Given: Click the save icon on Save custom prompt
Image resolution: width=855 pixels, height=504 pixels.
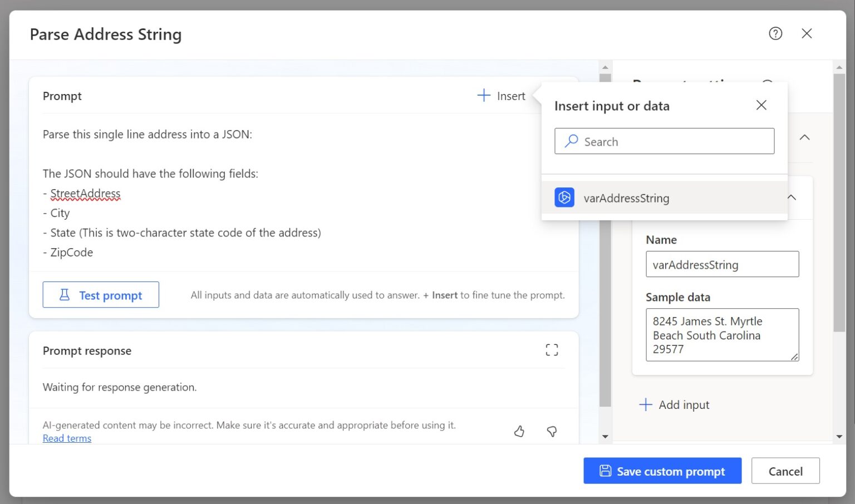Looking at the screenshot, I should pyautogui.click(x=605, y=471).
